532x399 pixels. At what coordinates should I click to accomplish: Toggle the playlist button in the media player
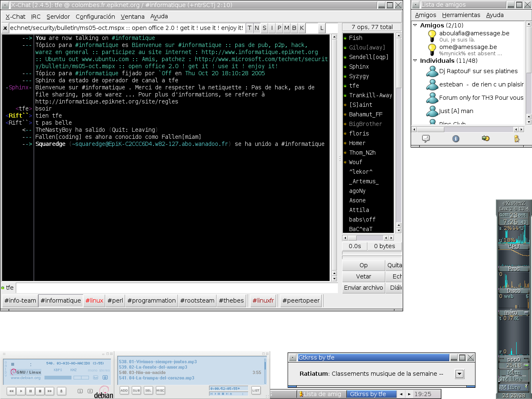(x=105, y=377)
